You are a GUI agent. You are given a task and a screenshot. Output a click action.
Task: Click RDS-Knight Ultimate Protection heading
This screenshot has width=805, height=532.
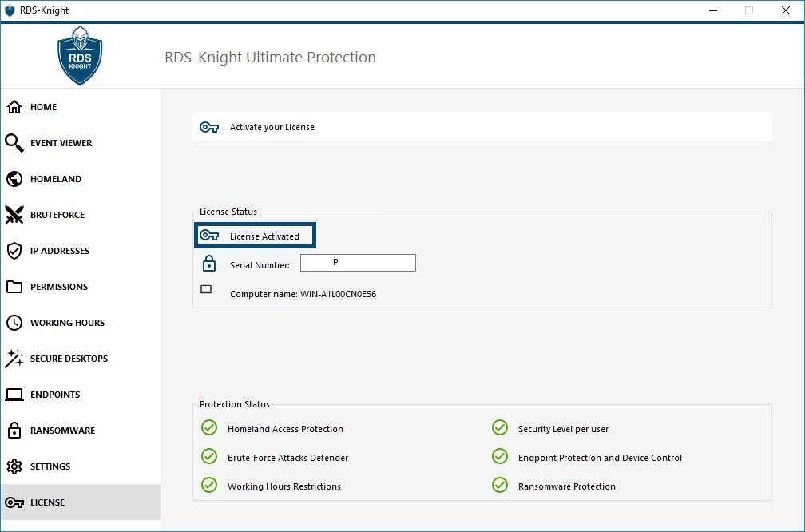coord(270,57)
